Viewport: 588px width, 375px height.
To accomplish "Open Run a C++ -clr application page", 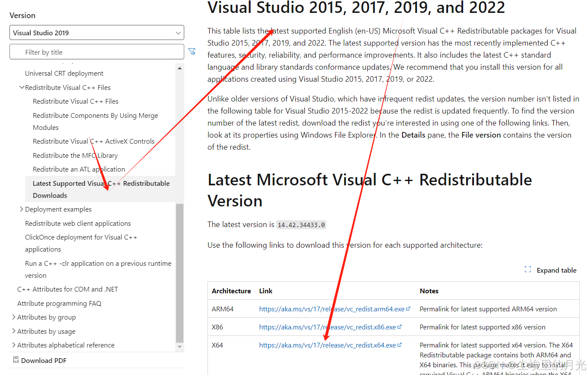I will tap(98, 269).
